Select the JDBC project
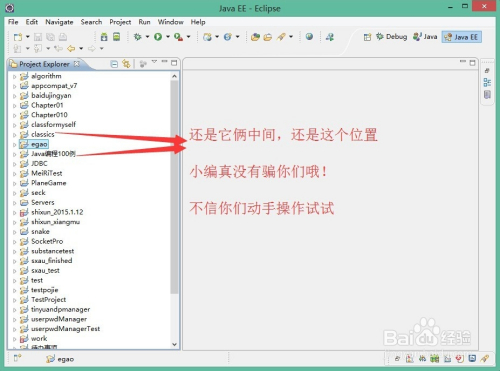Image resolution: width=500 pixels, height=371 pixels. pos(34,164)
